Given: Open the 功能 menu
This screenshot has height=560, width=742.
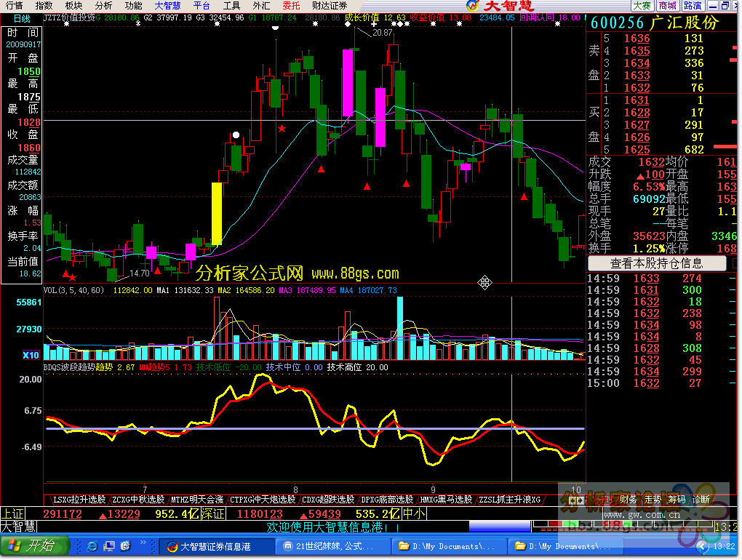Looking at the screenshot, I should (x=133, y=6).
